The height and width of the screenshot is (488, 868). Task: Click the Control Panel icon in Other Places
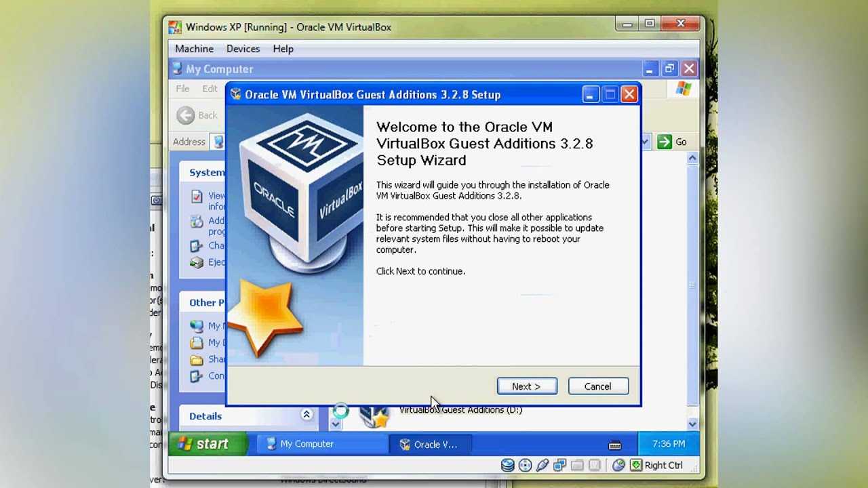point(197,376)
